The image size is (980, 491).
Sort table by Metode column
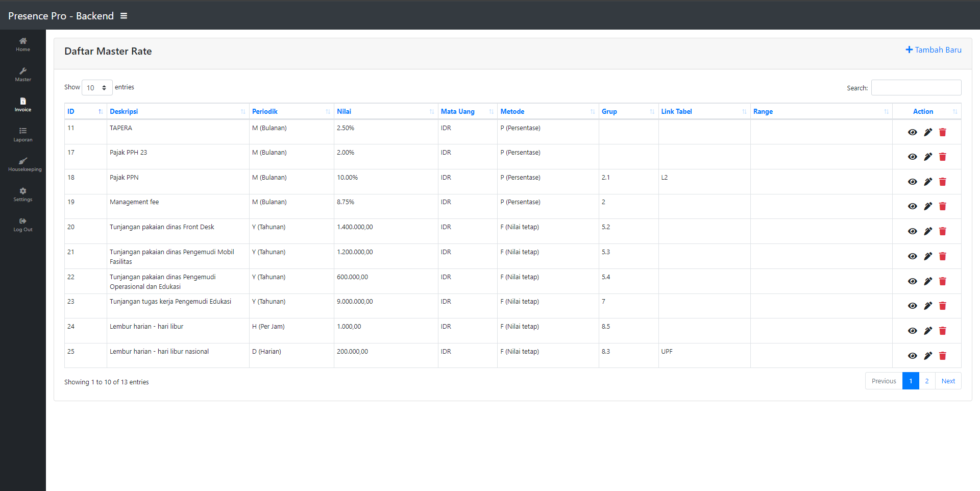pos(548,111)
